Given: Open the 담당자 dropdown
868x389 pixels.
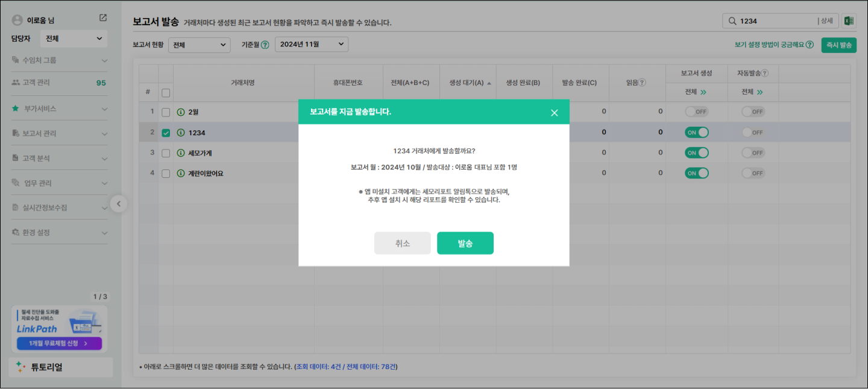Looking at the screenshot, I should 74,39.
